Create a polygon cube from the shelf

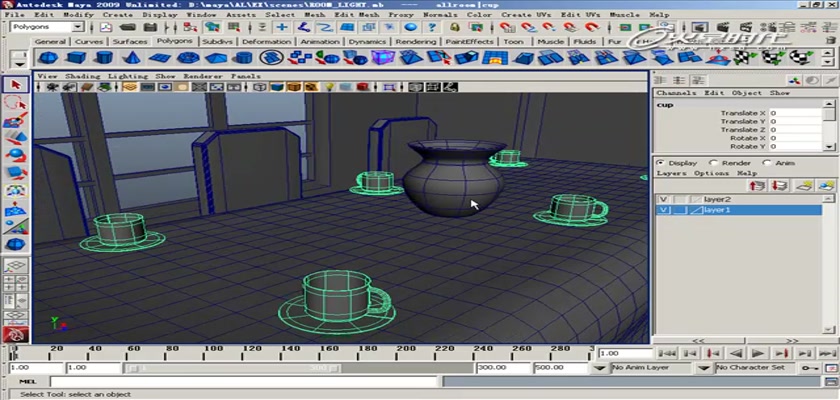point(76,57)
